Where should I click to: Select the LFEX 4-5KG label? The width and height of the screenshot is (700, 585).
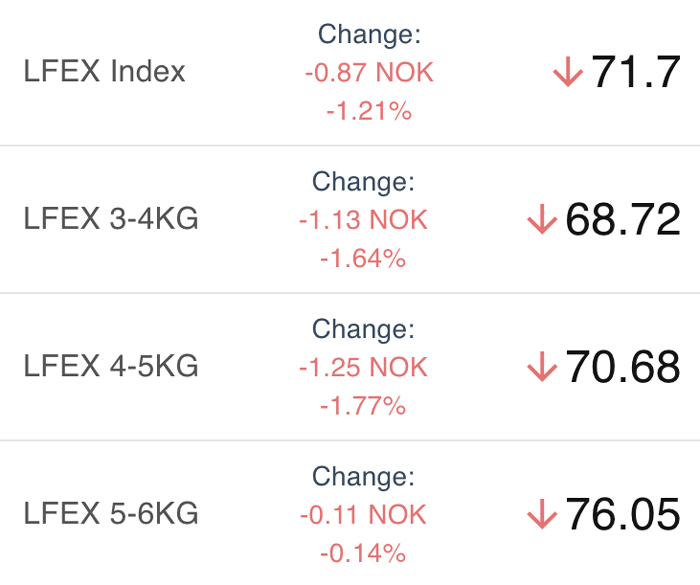pos(111,366)
